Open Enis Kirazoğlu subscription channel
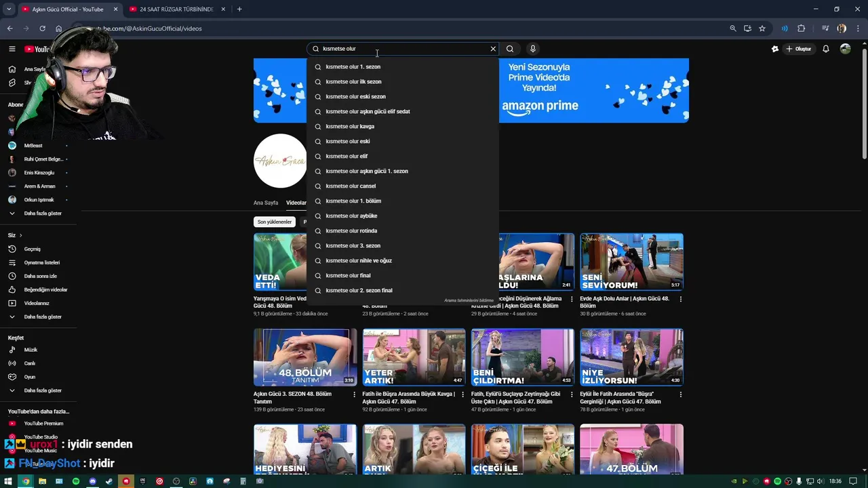Image resolution: width=868 pixels, height=488 pixels. click(38, 173)
